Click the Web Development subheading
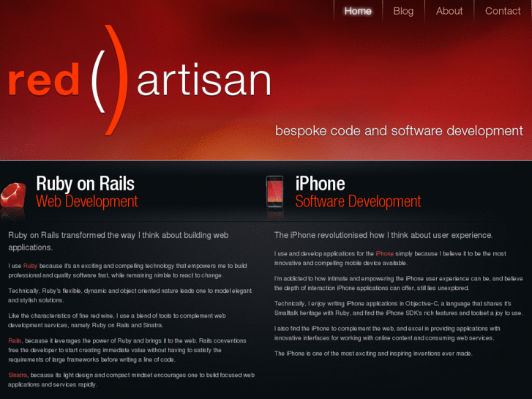Image resolution: width=532 pixels, height=399 pixels. [x=87, y=201]
